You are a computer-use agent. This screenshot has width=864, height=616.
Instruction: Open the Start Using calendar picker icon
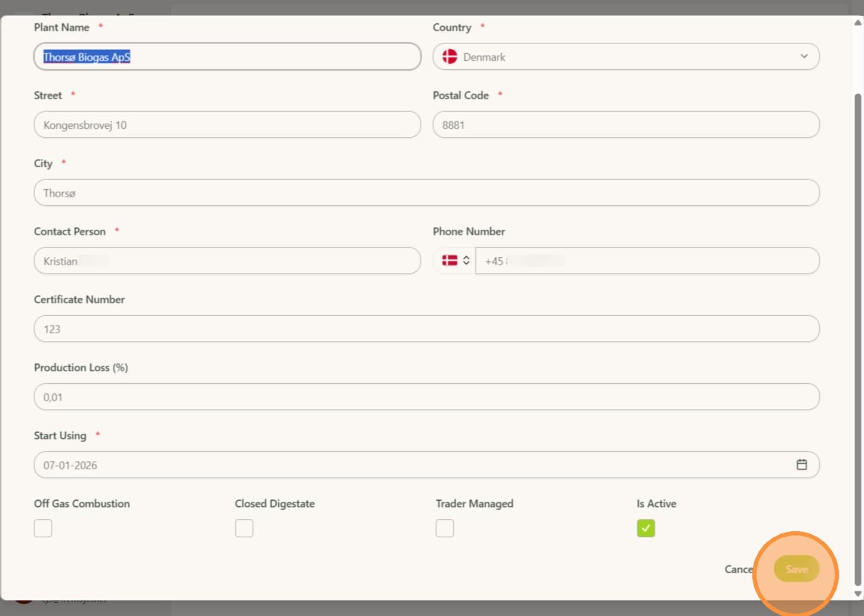pos(801,464)
